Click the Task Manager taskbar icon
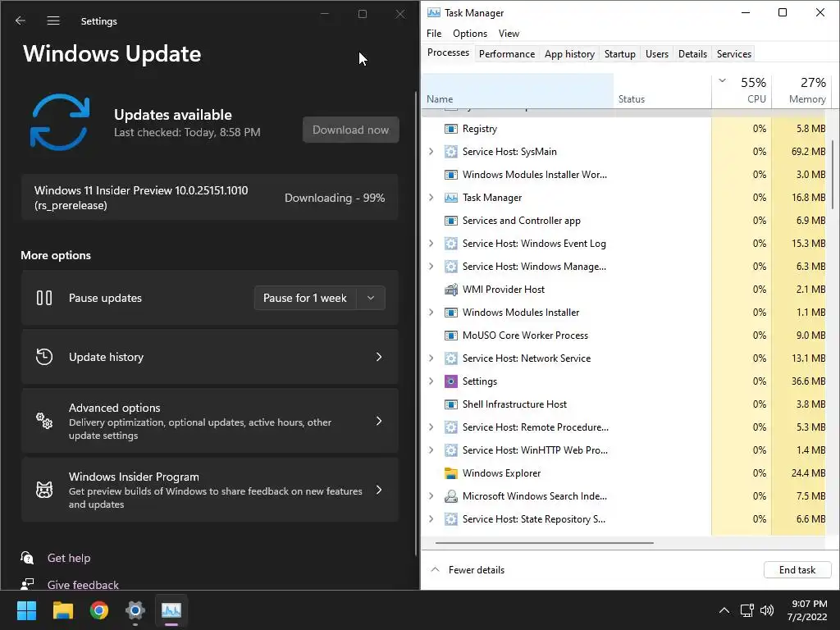This screenshot has height=630, width=840. click(171, 610)
